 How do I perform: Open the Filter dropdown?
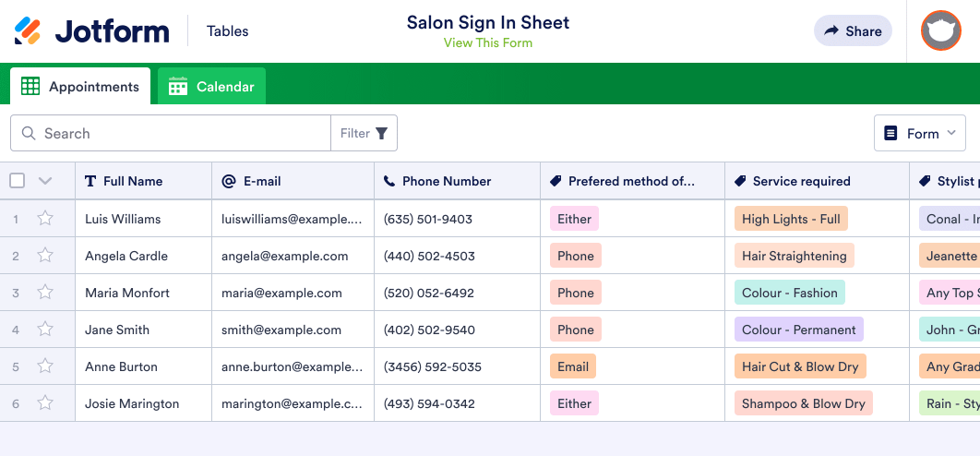click(364, 133)
